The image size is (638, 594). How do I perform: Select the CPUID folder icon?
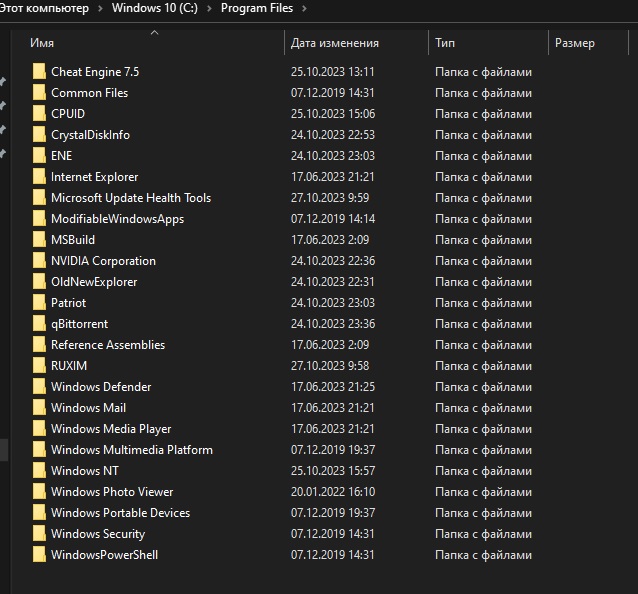(x=39, y=114)
